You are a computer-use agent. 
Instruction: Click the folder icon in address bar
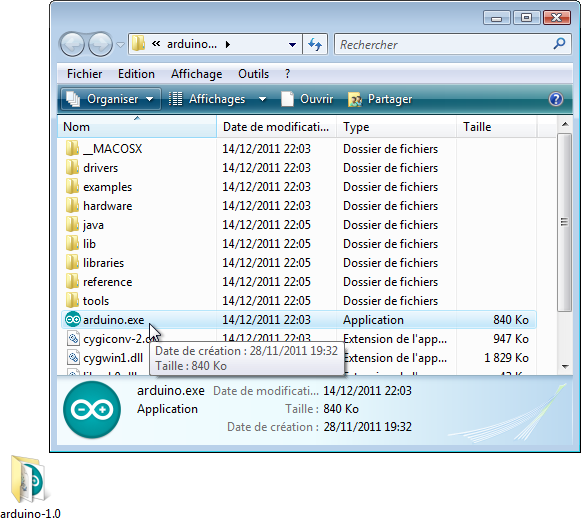click(x=139, y=44)
